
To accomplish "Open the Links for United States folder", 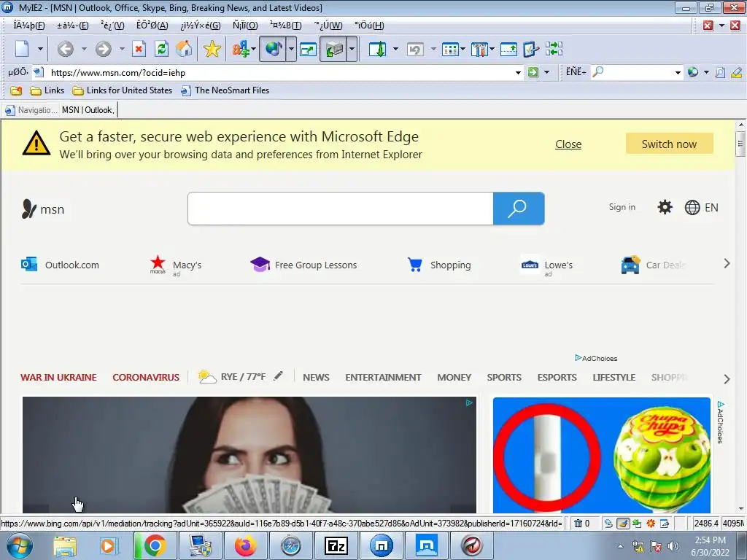I will [123, 90].
